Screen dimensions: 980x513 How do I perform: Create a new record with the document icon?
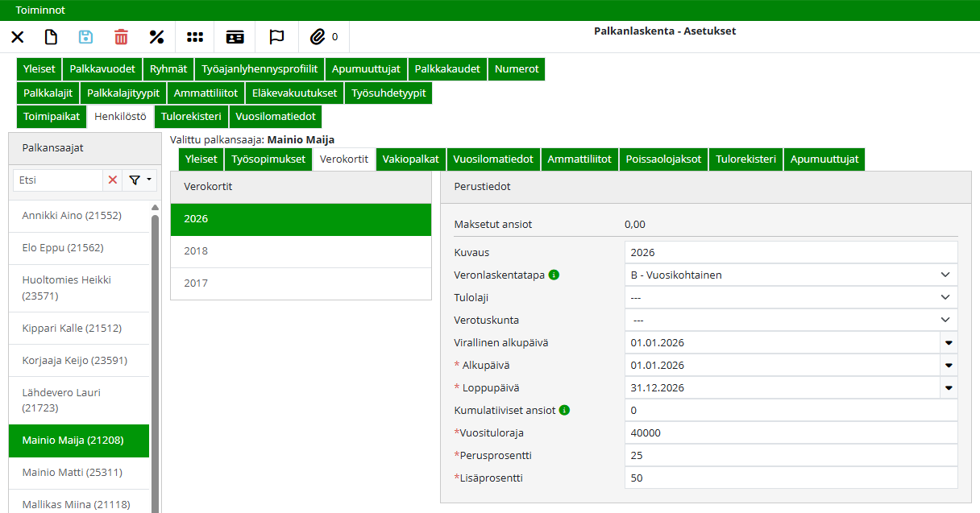pos(51,37)
